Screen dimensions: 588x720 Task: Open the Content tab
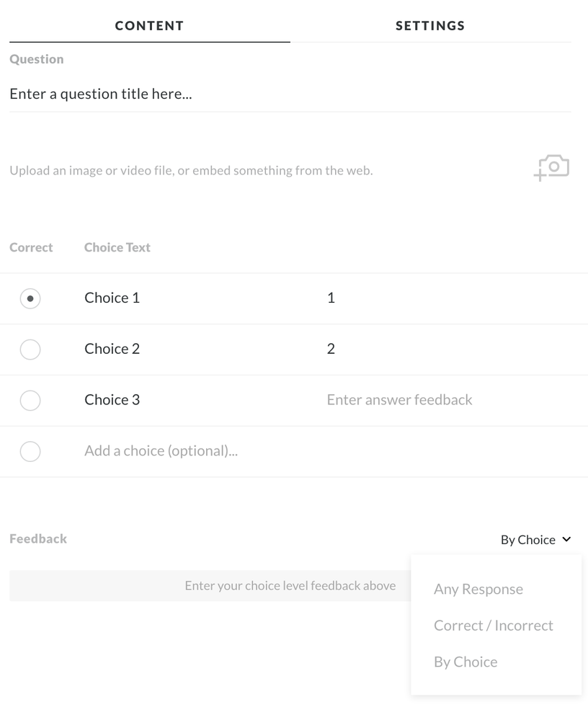[149, 26]
